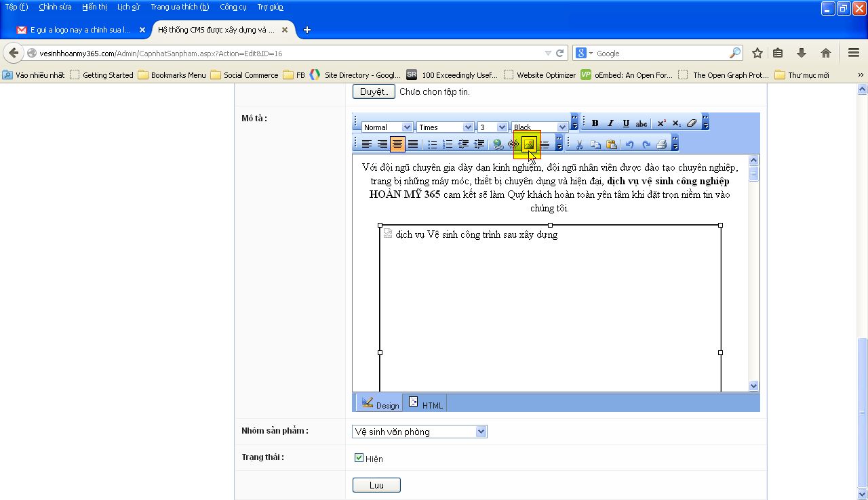Screen dimensions: 868x500
Task: Insert a numbered list
Action: [x=448, y=144]
